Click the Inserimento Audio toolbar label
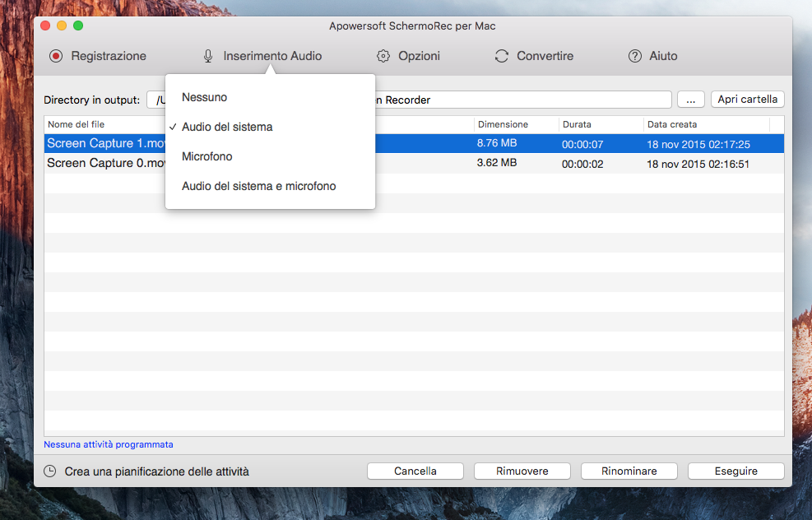The width and height of the screenshot is (812, 520). (x=272, y=56)
